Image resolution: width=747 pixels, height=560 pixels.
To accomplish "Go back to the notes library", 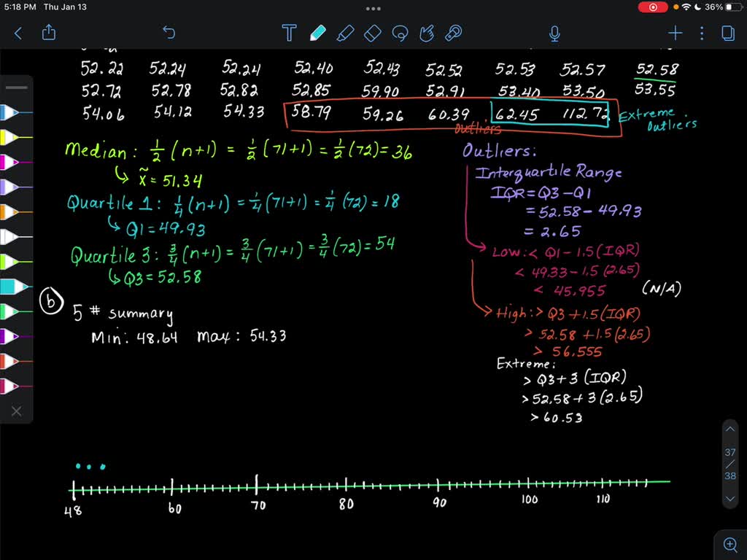I will [x=18, y=33].
